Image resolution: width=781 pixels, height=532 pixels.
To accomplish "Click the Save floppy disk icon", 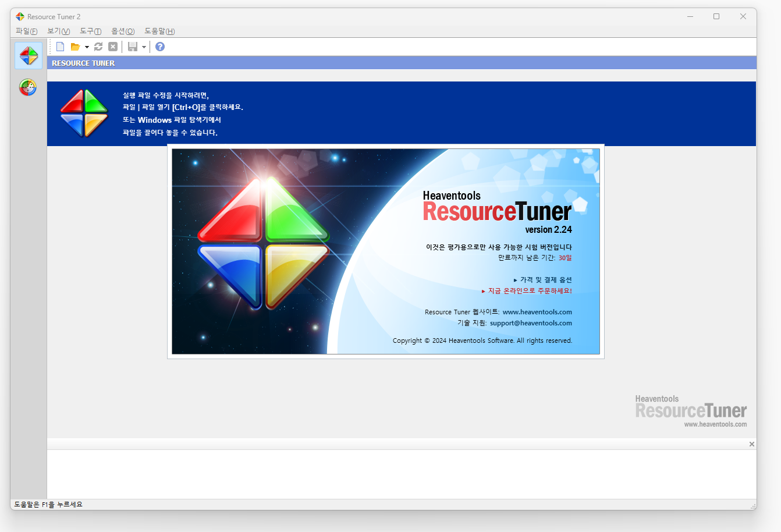I will (x=132, y=47).
